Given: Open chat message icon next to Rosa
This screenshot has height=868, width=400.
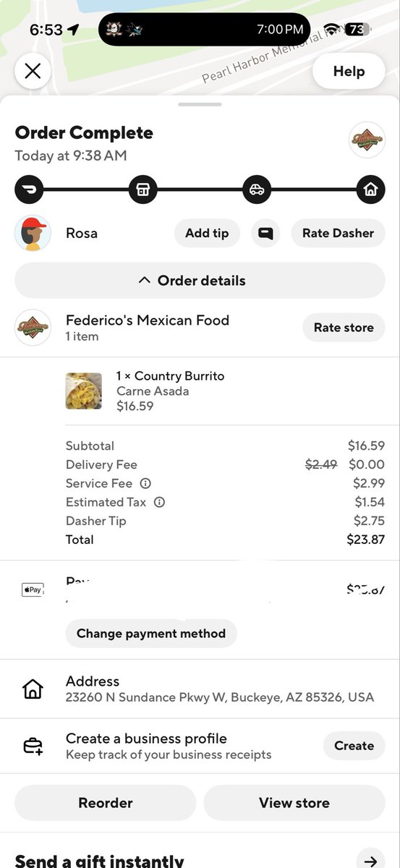Looking at the screenshot, I should pyautogui.click(x=265, y=234).
